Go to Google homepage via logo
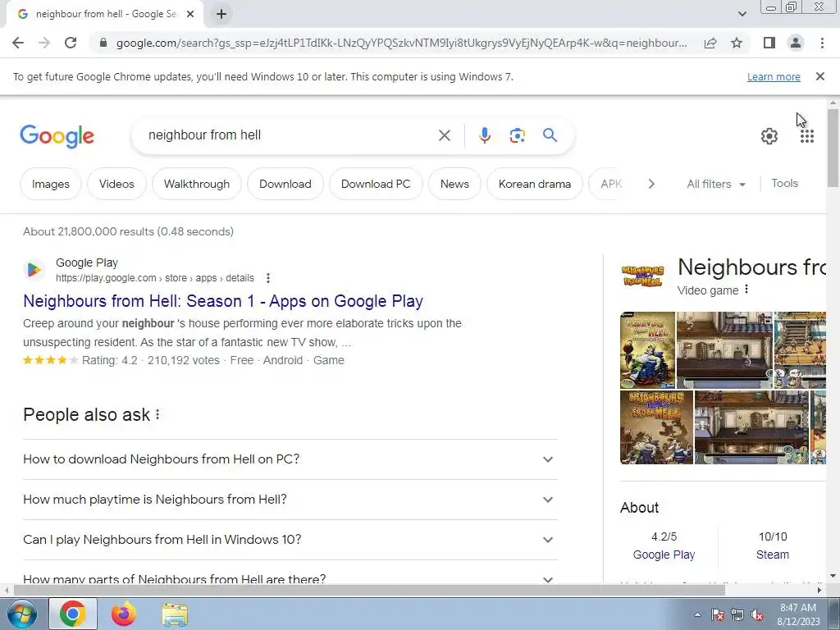840x630 pixels. tap(57, 137)
